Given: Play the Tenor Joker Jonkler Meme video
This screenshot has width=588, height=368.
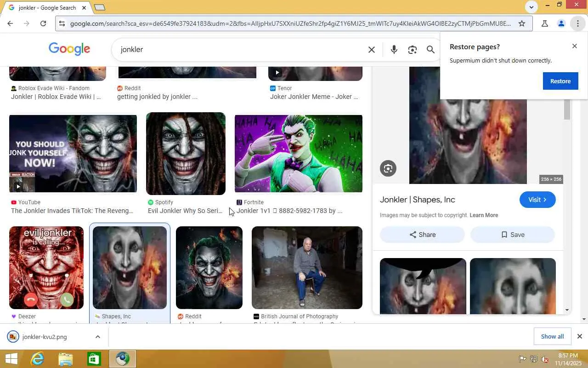Looking at the screenshot, I should [277, 72].
